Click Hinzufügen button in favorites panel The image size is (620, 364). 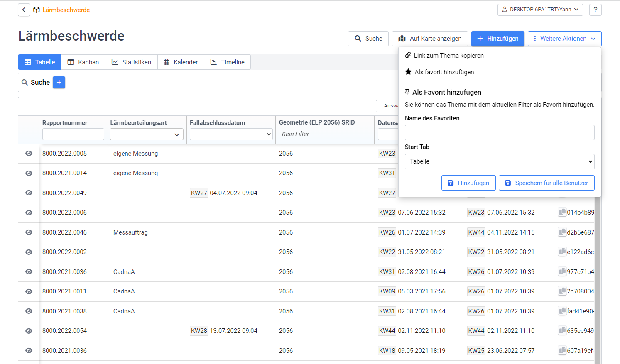[x=468, y=183]
